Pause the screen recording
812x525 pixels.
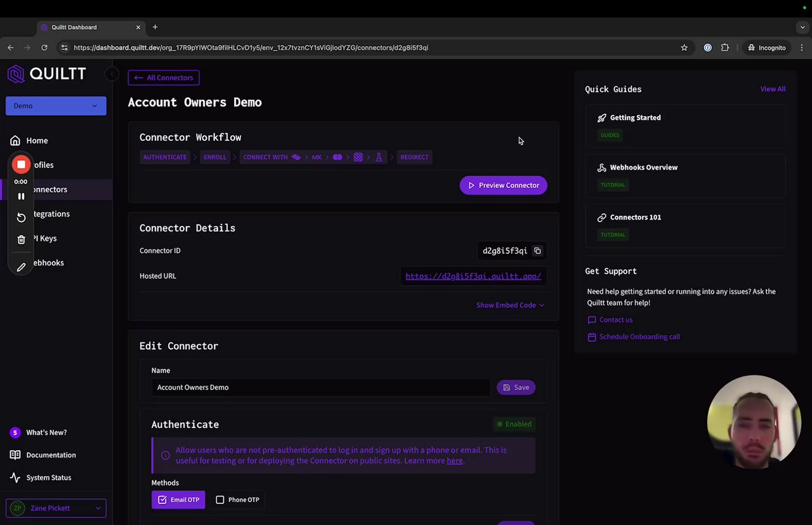click(x=21, y=196)
